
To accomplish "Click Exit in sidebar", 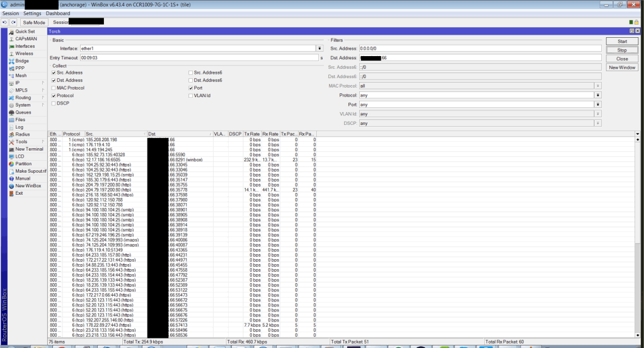I will pos(19,193).
